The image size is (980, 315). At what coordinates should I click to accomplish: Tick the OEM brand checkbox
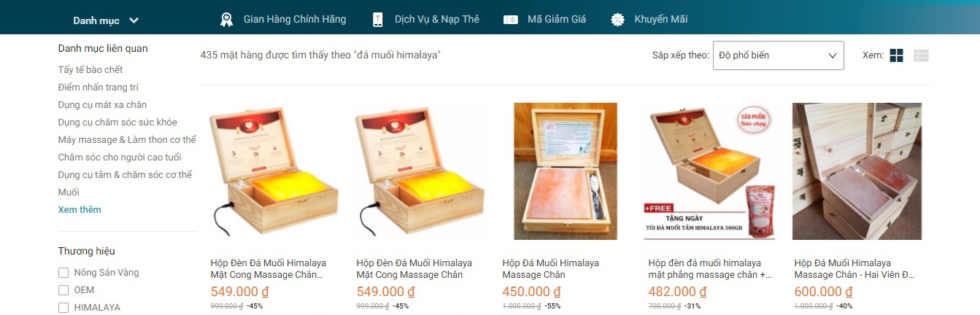click(63, 290)
